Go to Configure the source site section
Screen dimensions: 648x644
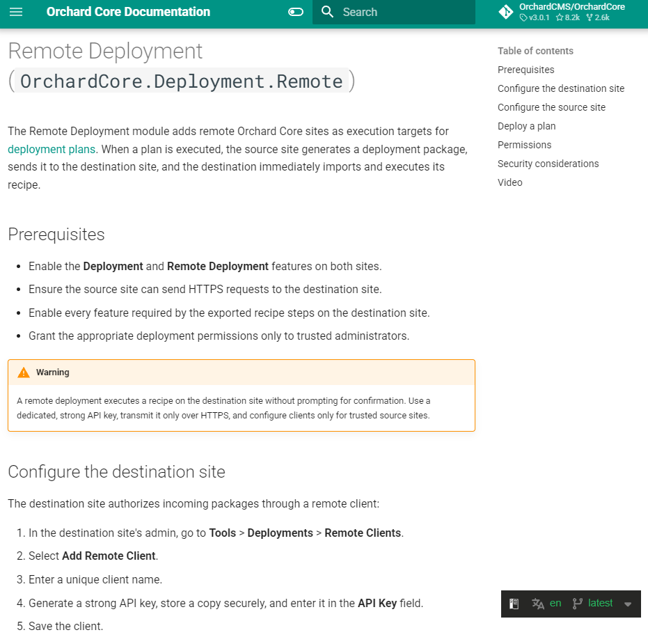click(551, 107)
